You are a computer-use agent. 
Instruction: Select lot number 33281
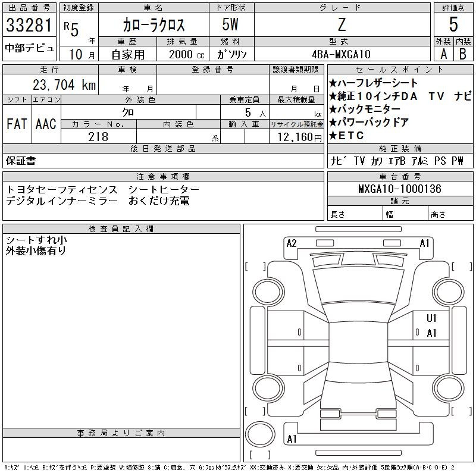pos(30,26)
